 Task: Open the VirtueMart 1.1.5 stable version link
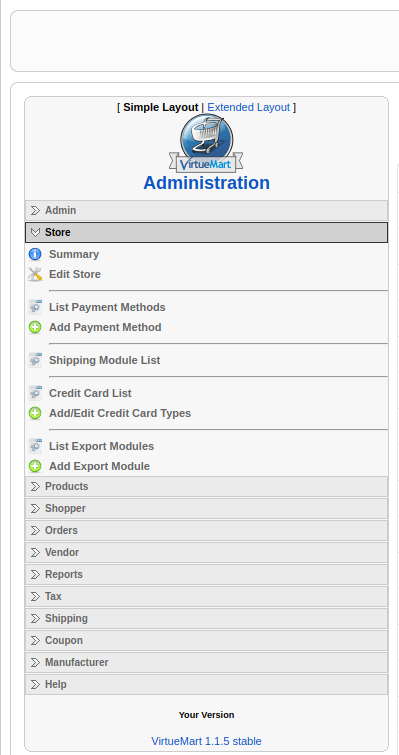(x=206, y=741)
